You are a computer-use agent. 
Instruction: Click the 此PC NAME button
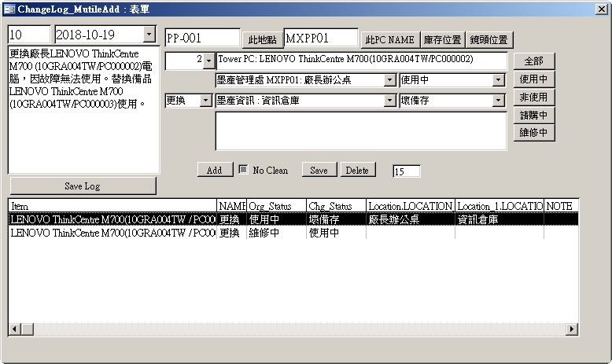[x=390, y=40]
